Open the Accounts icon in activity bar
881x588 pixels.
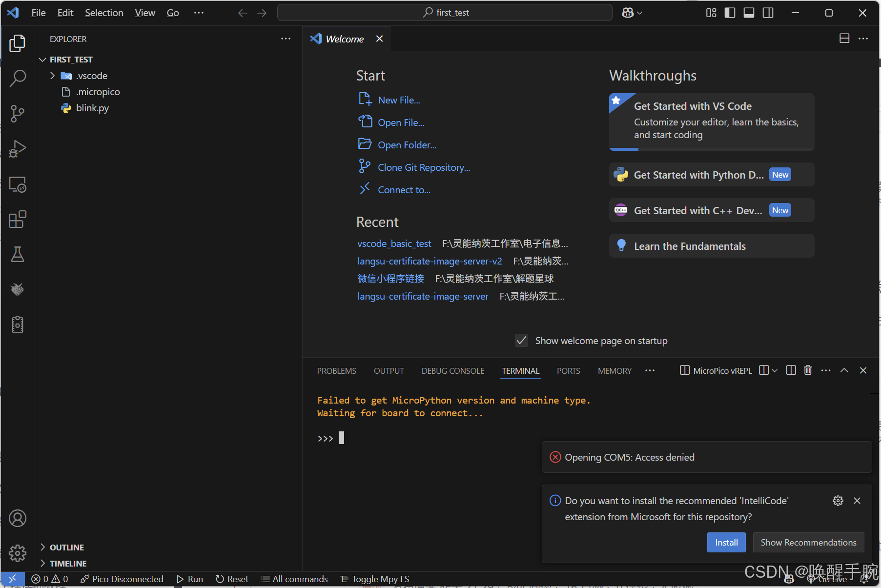pyautogui.click(x=18, y=518)
